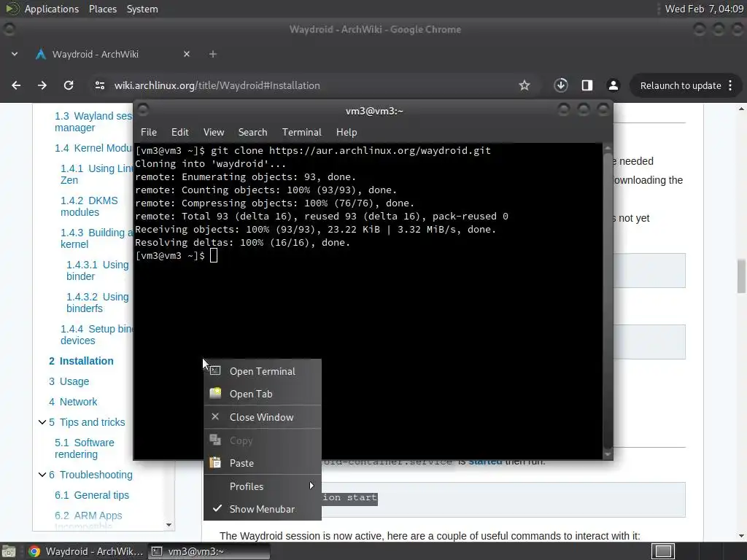
Task: Click sidebar scroll-down arrow of contents panel
Action: point(169,525)
